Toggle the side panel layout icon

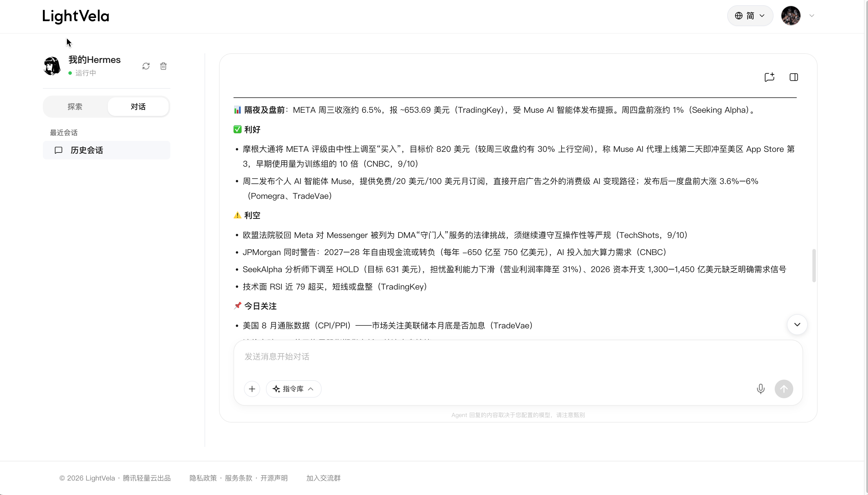(794, 77)
